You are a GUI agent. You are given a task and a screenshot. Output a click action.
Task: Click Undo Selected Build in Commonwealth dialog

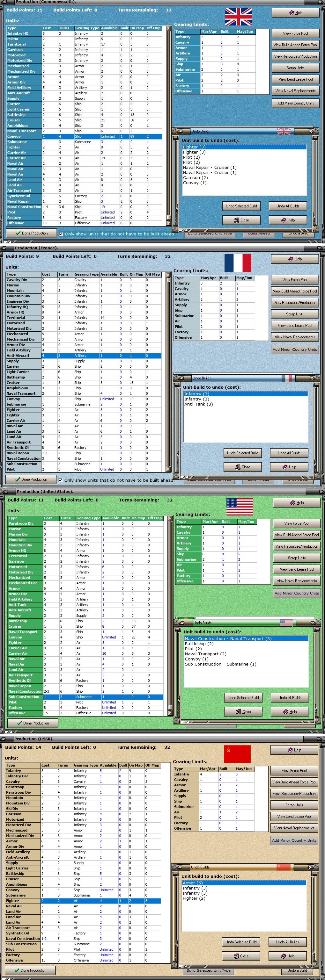tap(241, 206)
